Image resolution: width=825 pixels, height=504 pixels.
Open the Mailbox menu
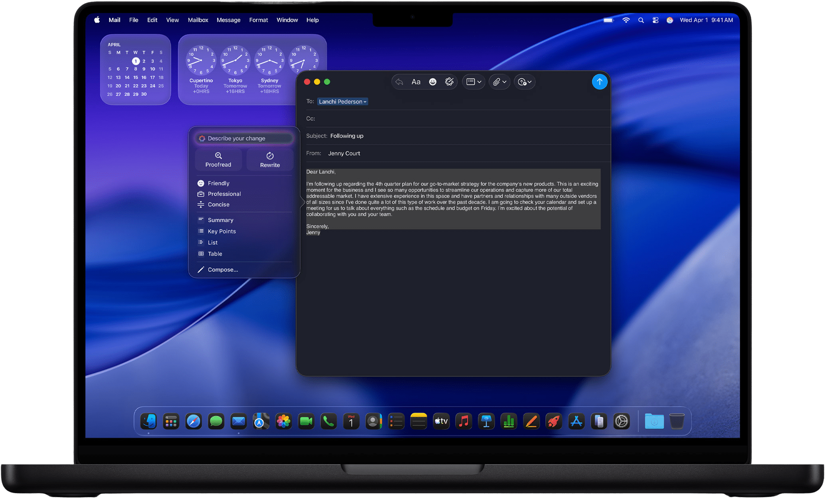click(x=198, y=20)
